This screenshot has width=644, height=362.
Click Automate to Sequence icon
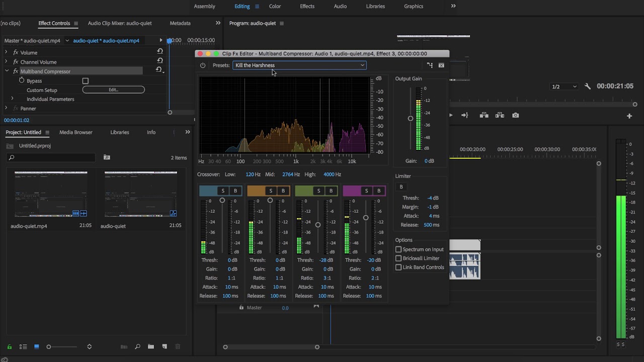[x=124, y=346]
